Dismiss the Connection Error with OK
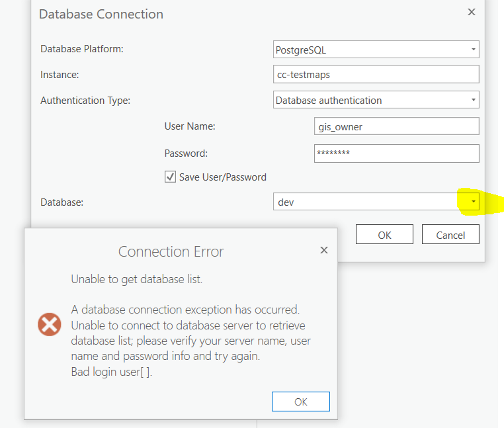 coord(300,402)
